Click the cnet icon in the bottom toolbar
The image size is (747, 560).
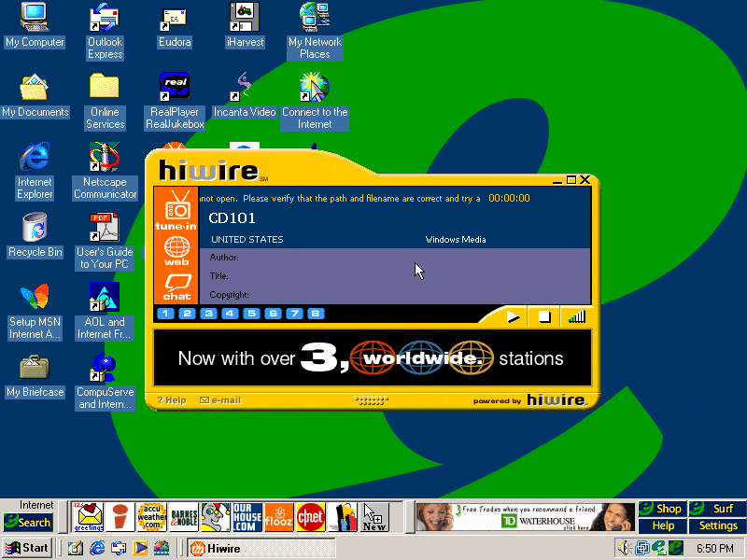click(x=309, y=516)
